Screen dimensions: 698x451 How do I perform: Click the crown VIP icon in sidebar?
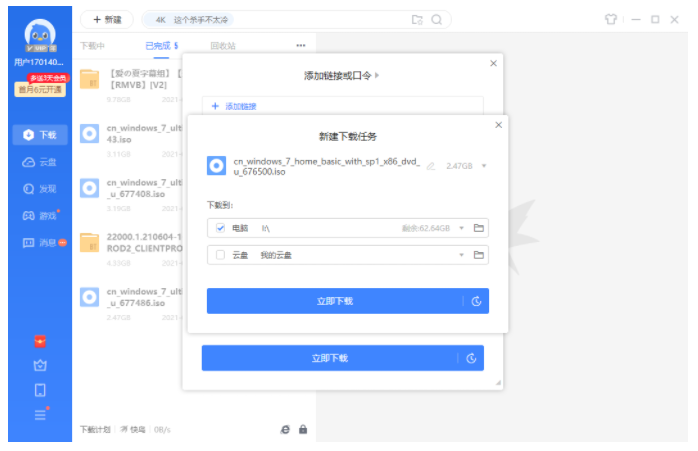click(x=40, y=366)
